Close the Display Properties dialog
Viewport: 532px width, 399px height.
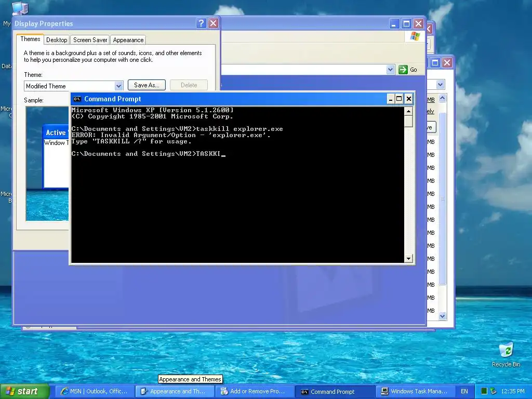(x=213, y=23)
